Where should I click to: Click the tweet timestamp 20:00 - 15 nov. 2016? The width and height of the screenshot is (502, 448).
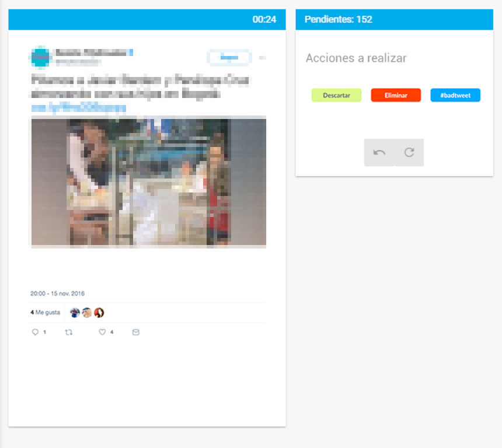57,293
